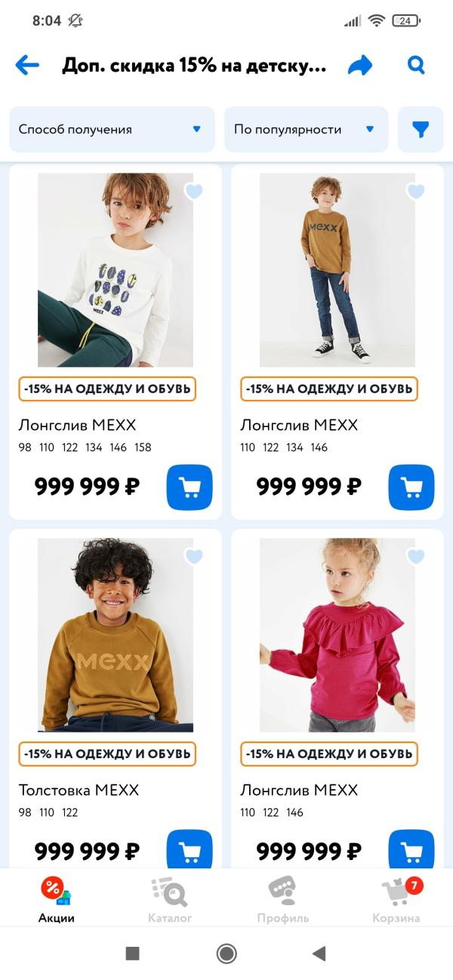
Task: Favorite the brown longsleeve with jeans
Action: (x=416, y=192)
